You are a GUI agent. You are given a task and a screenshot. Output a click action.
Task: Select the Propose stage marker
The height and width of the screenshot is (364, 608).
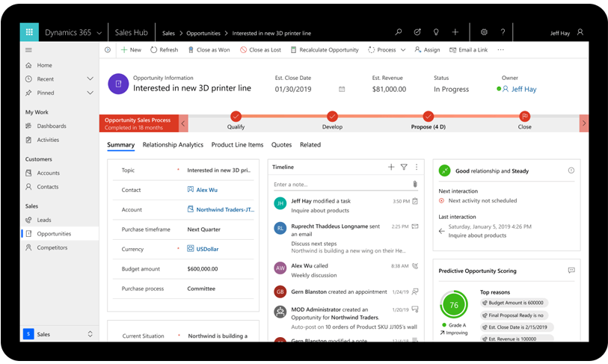(428, 117)
